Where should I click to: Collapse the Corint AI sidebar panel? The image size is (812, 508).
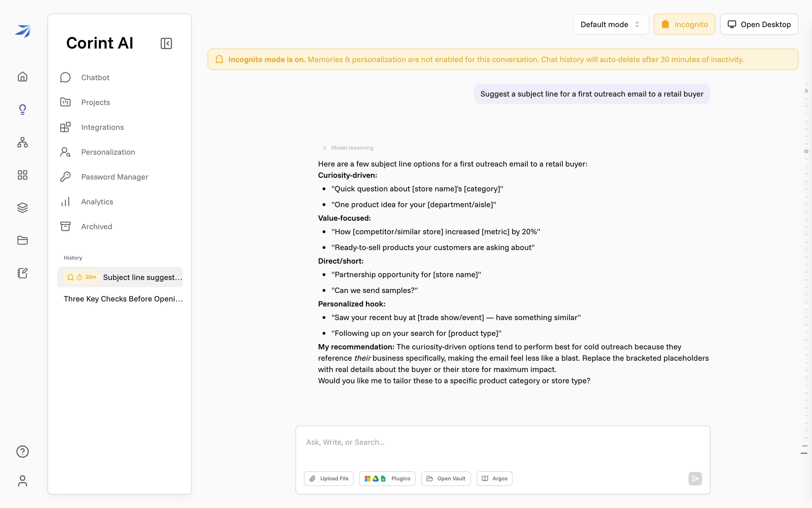tap(166, 43)
